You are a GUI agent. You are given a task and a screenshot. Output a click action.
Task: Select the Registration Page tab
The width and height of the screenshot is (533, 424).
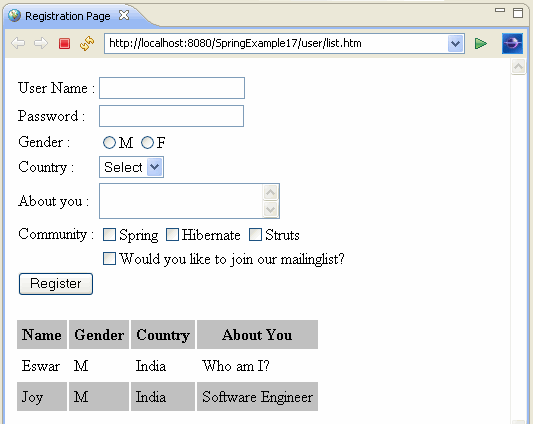[x=68, y=16]
